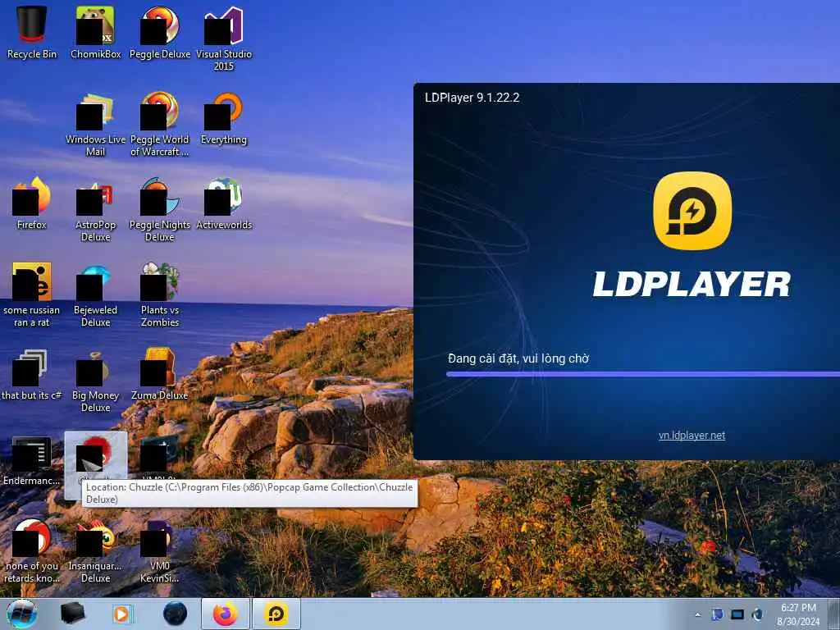Image resolution: width=840 pixels, height=630 pixels.
Task: Click the LDPlayer 9.1.22.2 title text
Action: pyautogui.click(x=472, y=98)
